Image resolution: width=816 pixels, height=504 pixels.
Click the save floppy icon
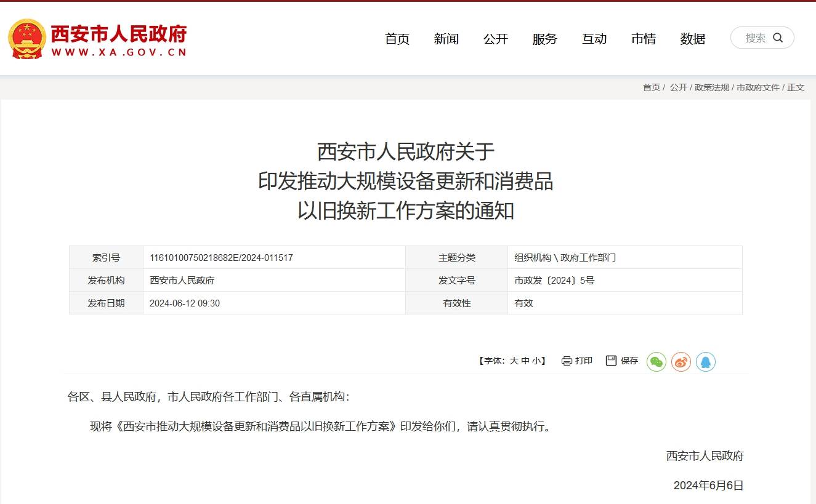[611, 361]
